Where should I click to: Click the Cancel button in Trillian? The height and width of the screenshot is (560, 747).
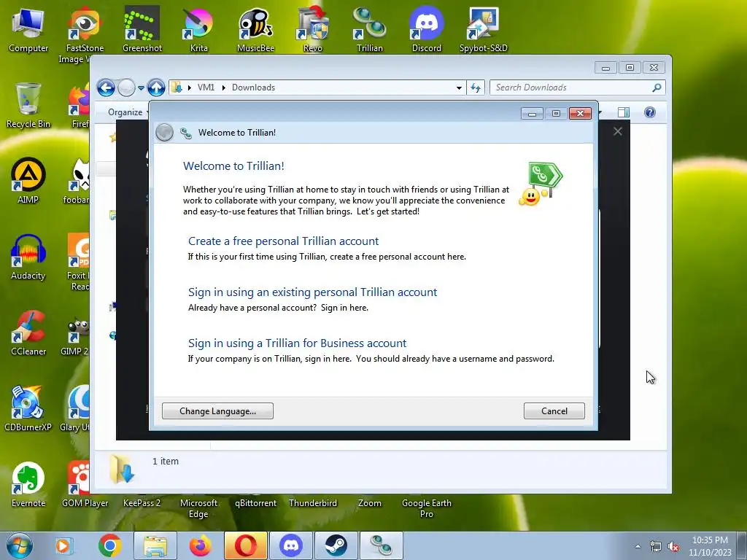pos(554,411)
